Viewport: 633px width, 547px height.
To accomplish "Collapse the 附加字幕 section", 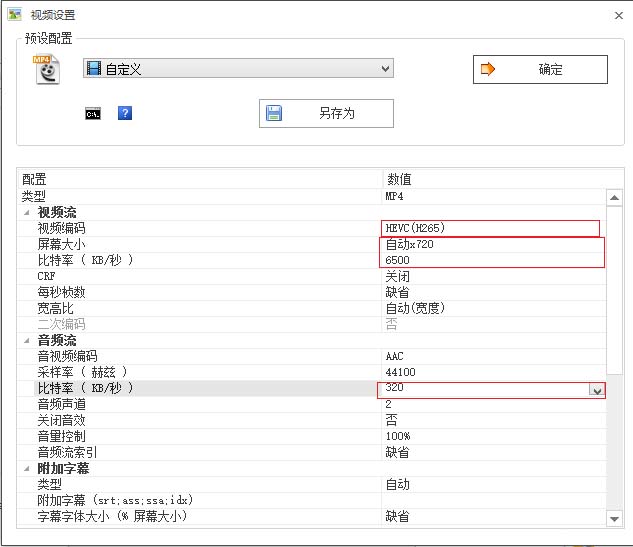I will coord(27,468).
